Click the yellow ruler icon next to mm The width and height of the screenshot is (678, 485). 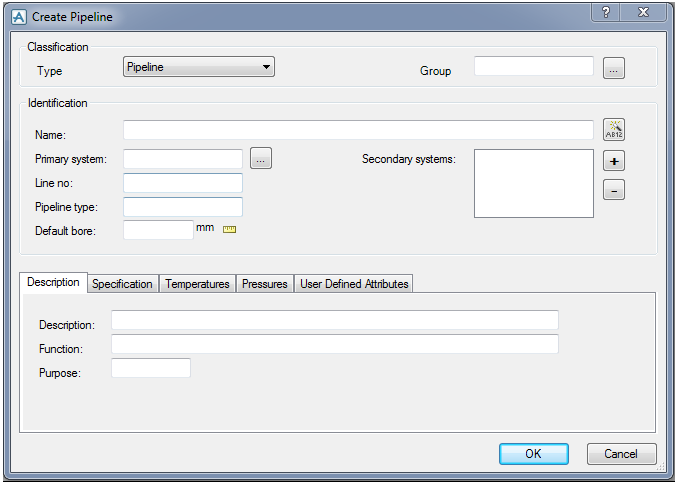pos(229,230)
